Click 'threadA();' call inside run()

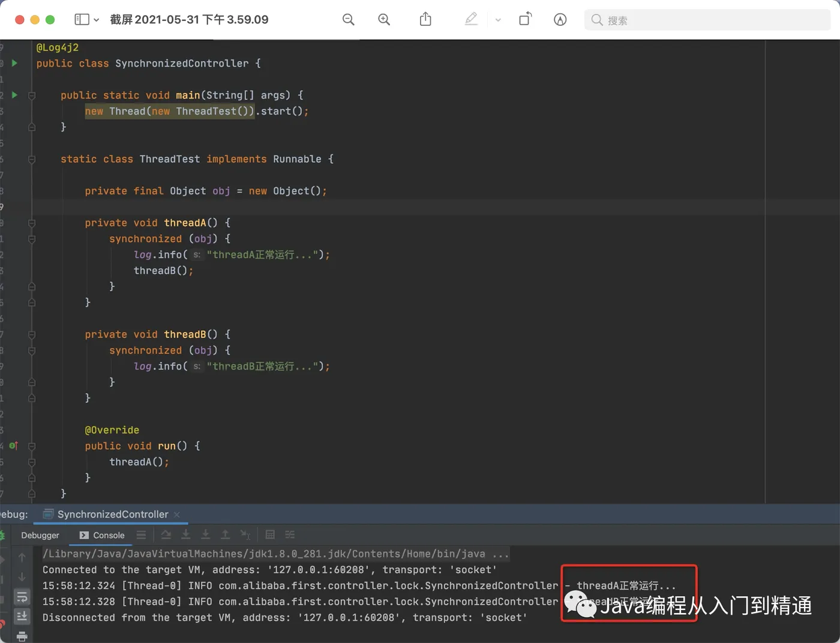coord(139,462)
